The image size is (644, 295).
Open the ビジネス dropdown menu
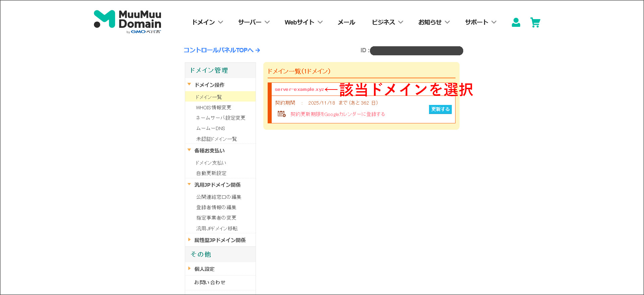(x=387, y=22)
